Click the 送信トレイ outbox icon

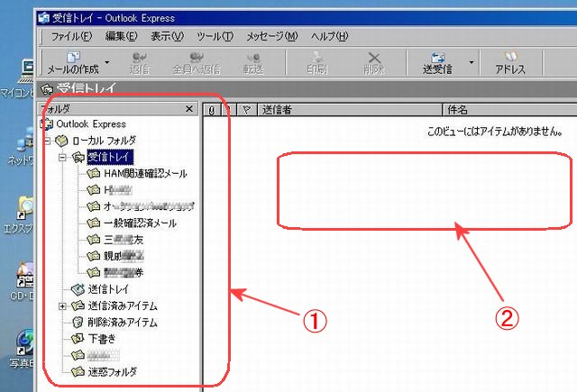point(78,289)
